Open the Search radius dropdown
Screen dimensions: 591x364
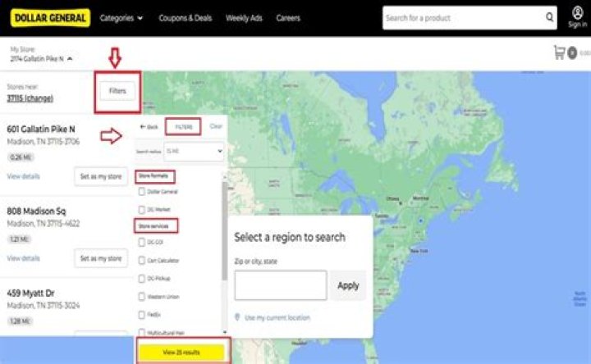click(x=194, y=152)
